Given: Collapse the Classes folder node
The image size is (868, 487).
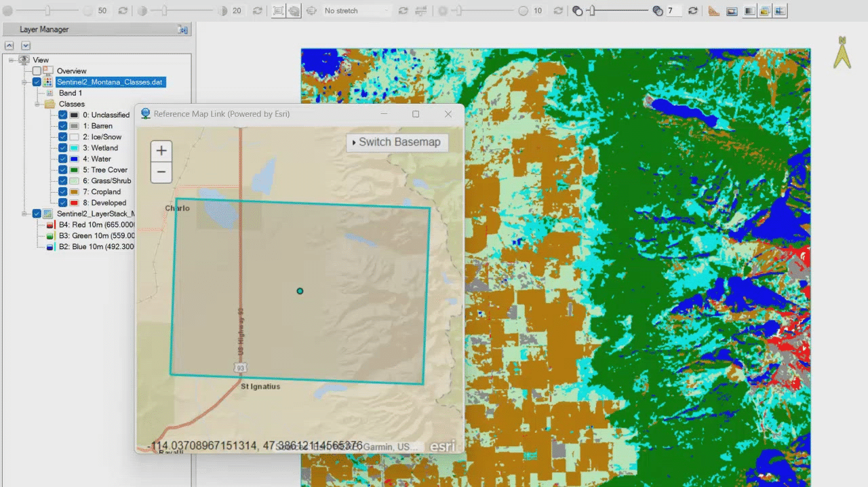Looking at the screenshot, I should pos(39,104).
